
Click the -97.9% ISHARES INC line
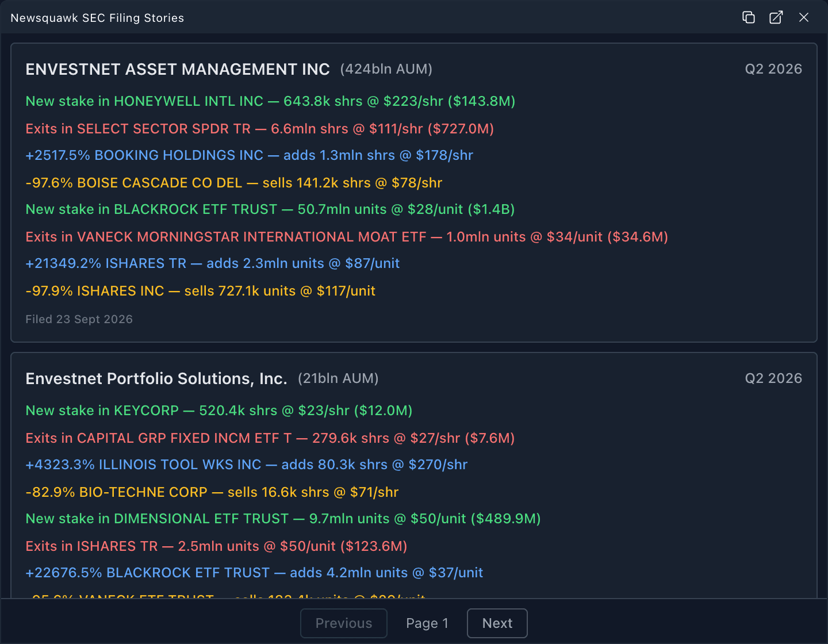201,291
